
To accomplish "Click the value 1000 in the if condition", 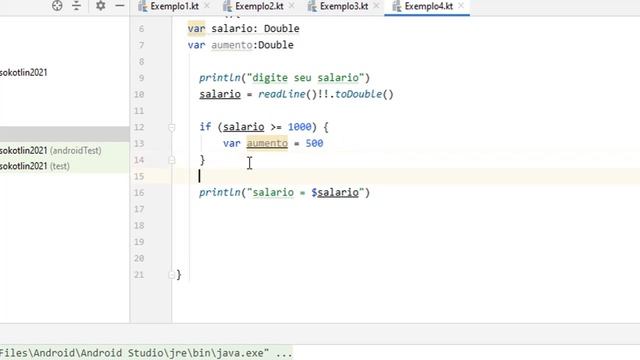I will 299,127.
